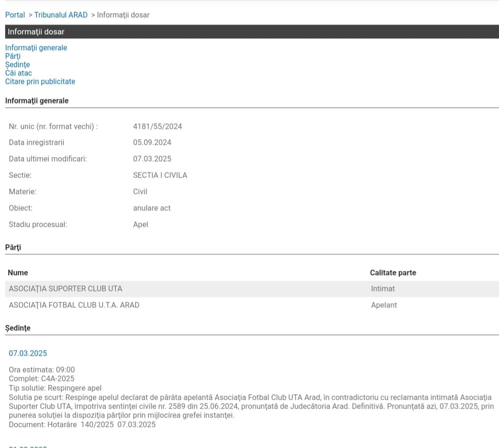Select the anulare act object value
Screen dimensions: 499x448
[x=152, y=208]
